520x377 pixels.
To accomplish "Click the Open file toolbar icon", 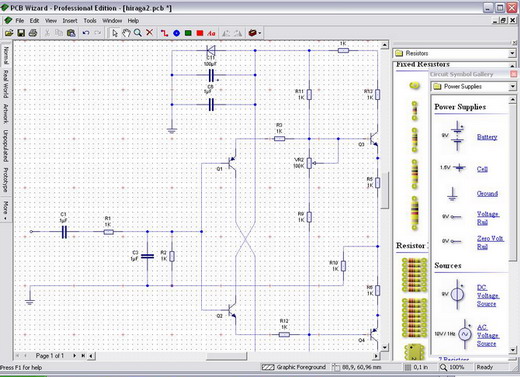I will click(x=9, y=33).
